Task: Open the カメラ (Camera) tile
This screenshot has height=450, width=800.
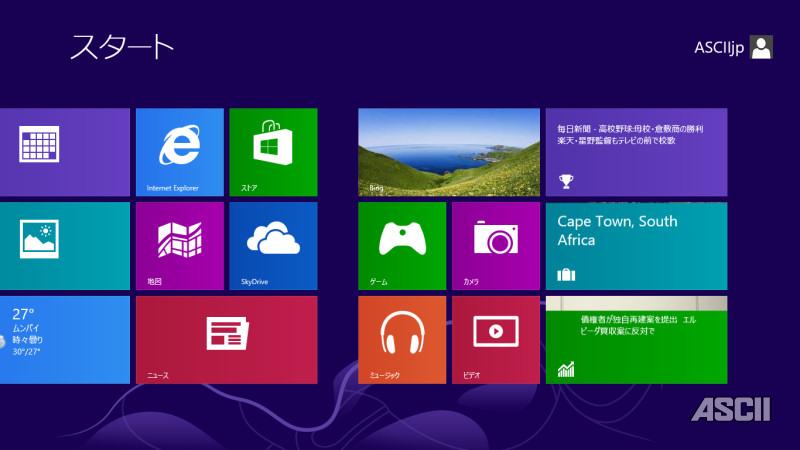Action: point(496,246)
